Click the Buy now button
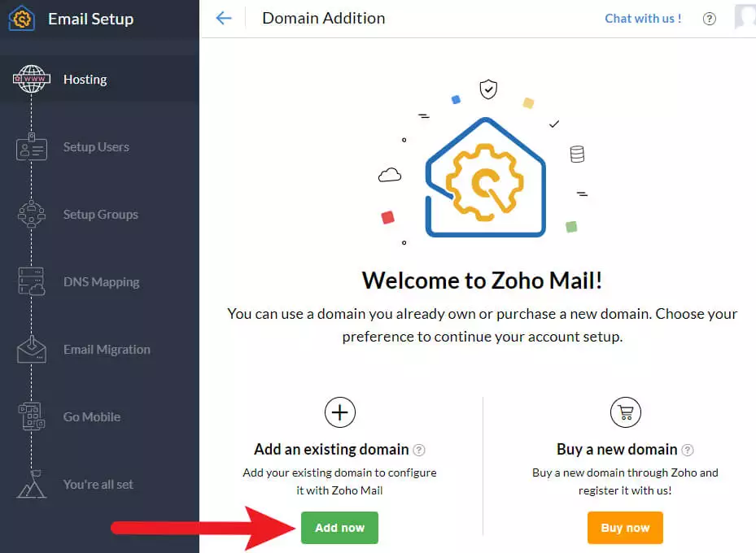 625,527
